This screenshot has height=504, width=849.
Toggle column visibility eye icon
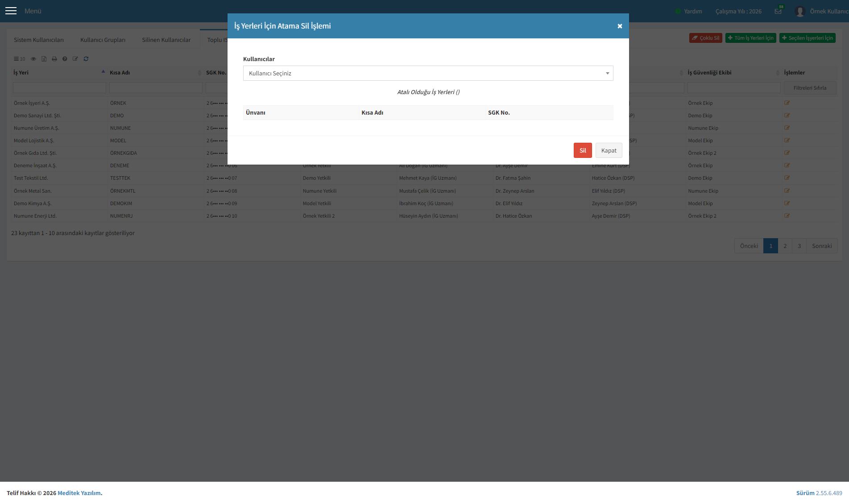coord(33,59)
